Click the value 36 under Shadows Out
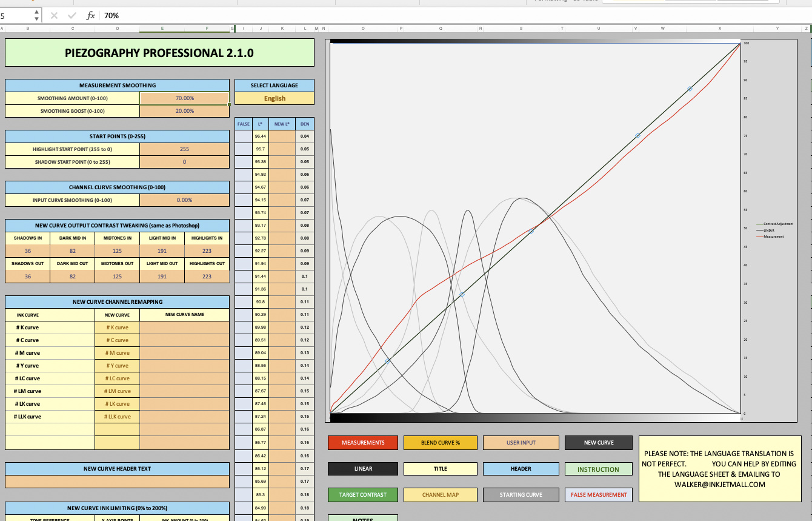 [x=28, y=277]
